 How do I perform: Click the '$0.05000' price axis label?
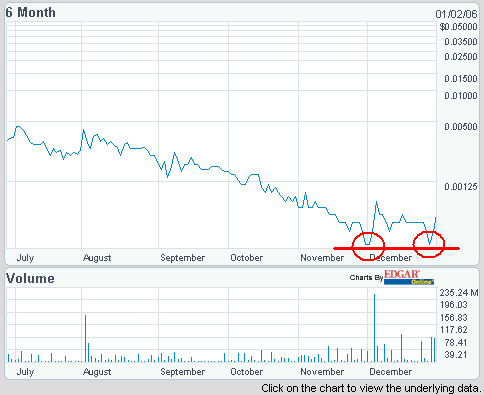458,27
